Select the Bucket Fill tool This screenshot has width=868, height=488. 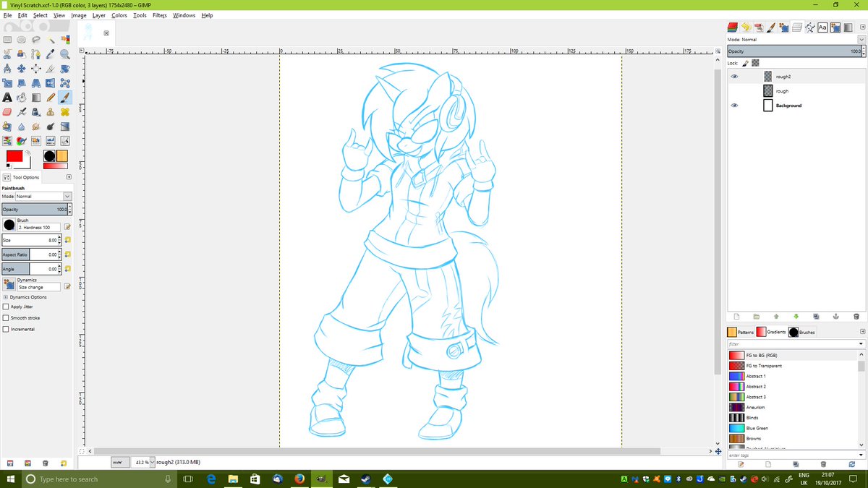coord(22,98)
